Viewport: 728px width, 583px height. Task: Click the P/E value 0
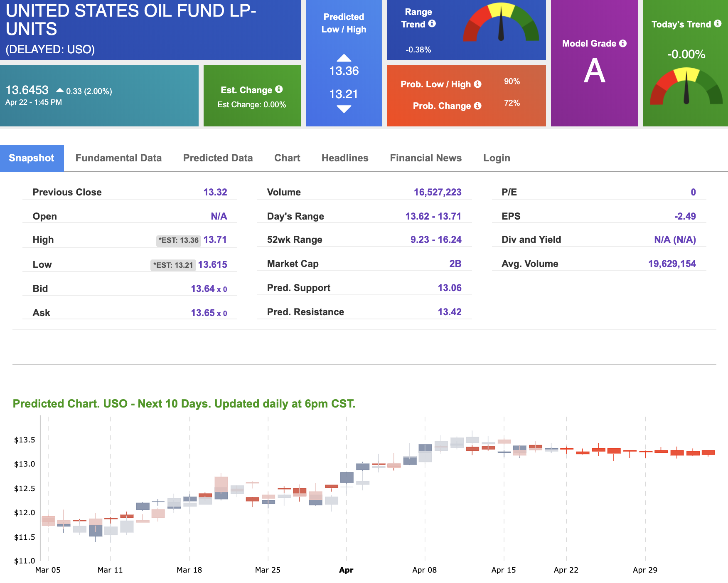click(x=693, y=192)
